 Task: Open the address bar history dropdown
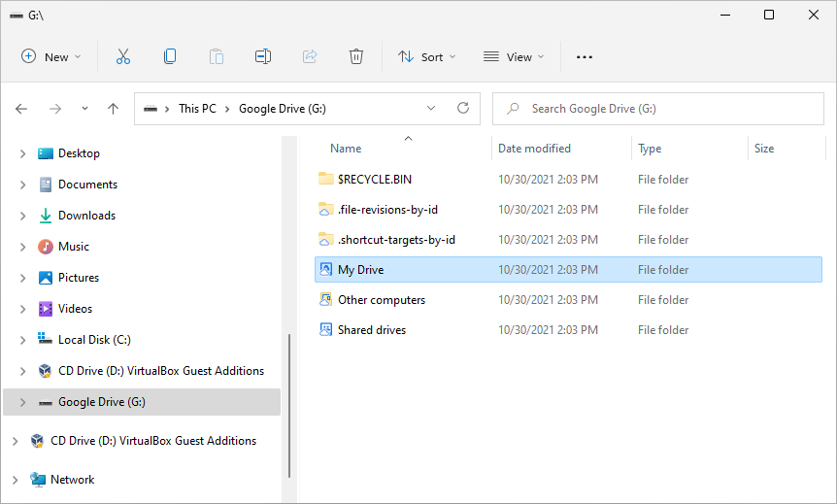tap(431, 109)
